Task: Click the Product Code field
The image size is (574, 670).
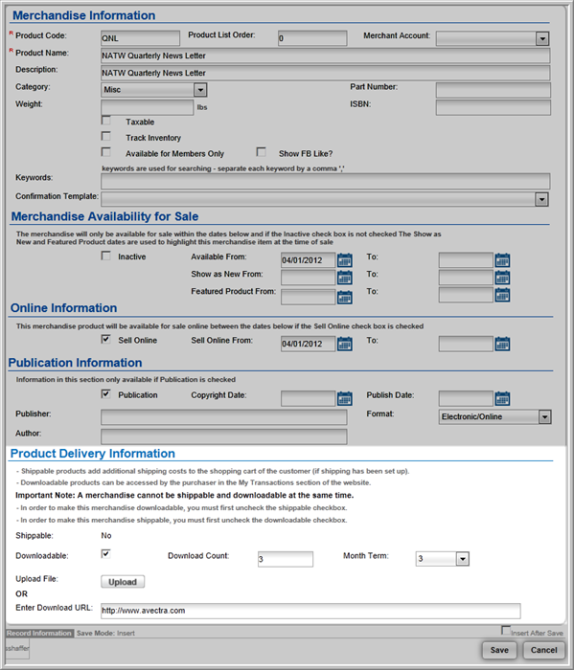Action: [x=140, y=38]
